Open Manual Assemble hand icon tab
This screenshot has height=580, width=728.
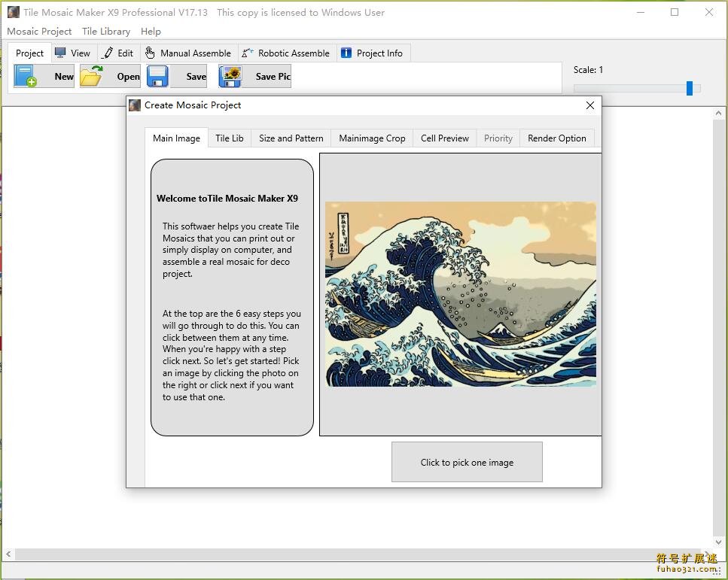(188, 53)
